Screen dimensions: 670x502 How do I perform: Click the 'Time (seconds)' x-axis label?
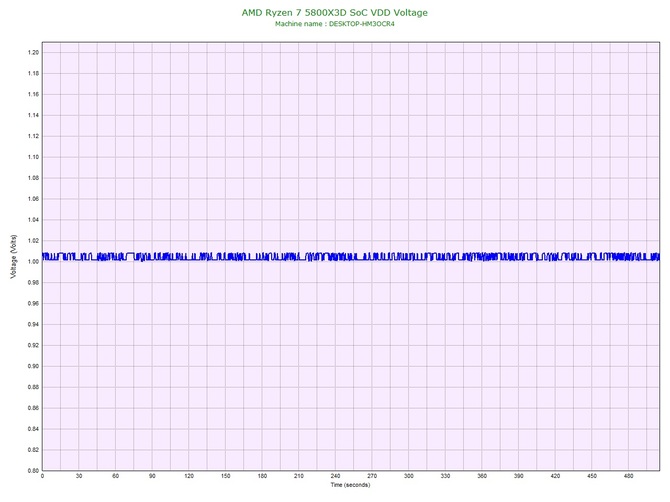pos(350,485)
